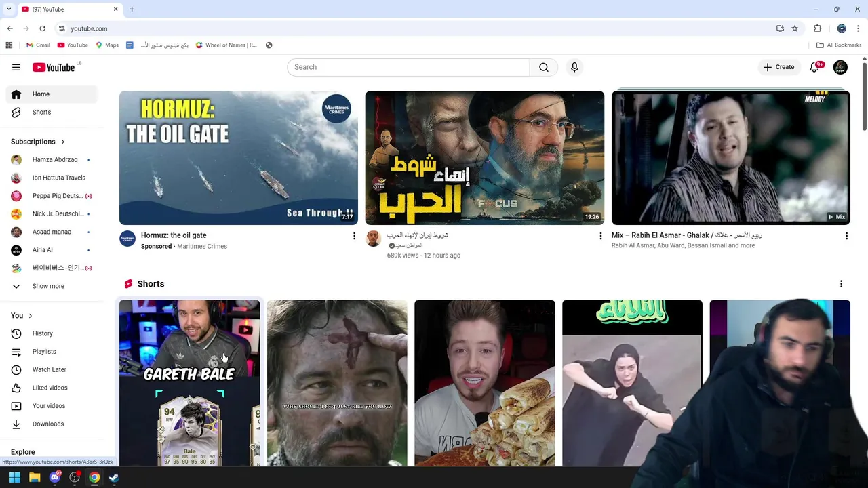Open Chrome three-dot menu
Viewport: 868px width, 488px height.
coord(859,28)
